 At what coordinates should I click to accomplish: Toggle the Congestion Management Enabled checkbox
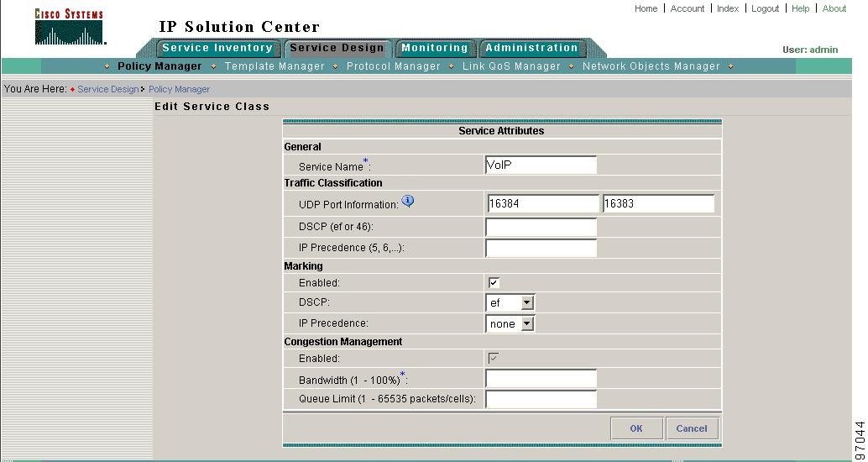click(494, 359)
